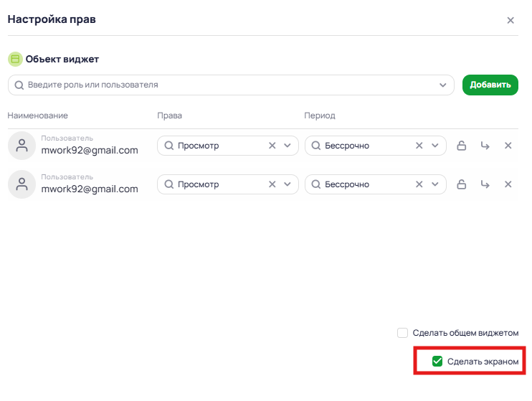Enable the Сделать общем виджетом checkbox
Viewport: 532px width, 401px height.
click(x=403, y=333)
